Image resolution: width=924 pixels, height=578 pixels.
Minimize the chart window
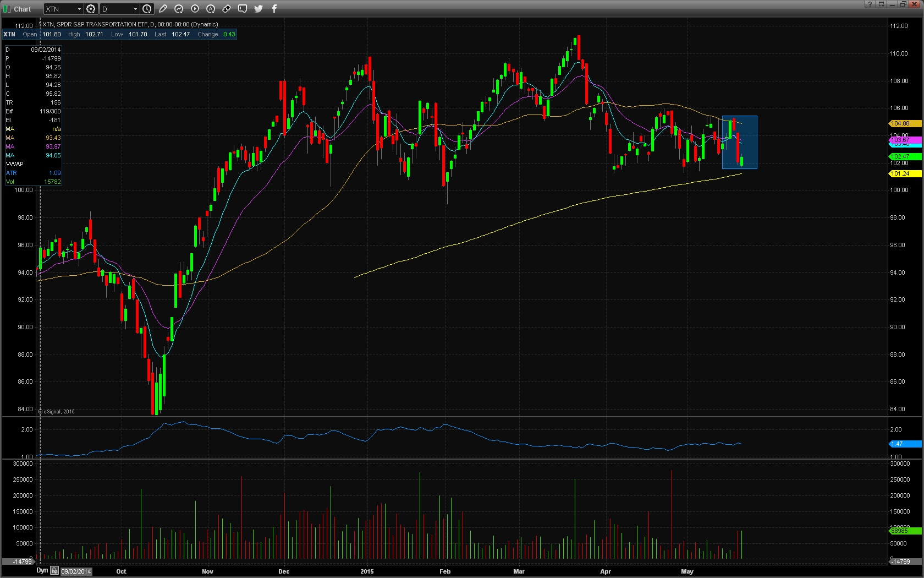(x=892, y=4)
